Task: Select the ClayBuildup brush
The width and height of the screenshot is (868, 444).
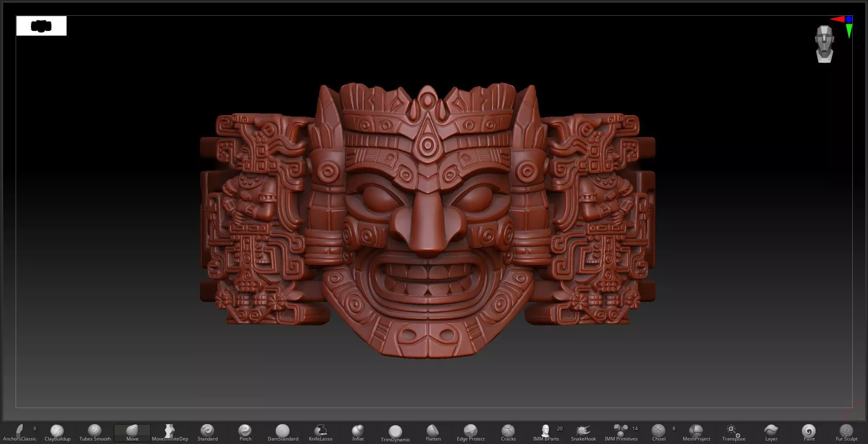Action: point(57,433)
